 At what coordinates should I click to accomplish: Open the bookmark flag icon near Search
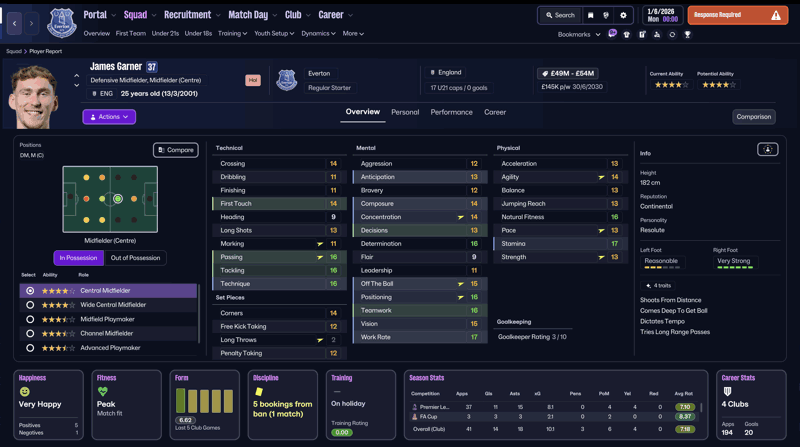coord(590,15)
